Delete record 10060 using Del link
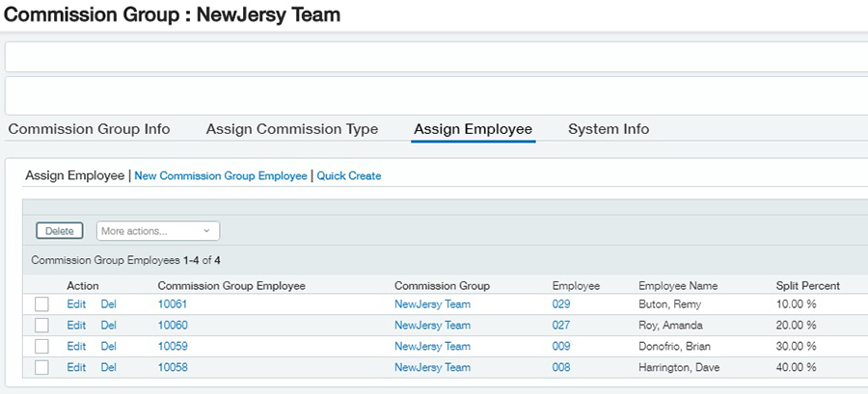 tap(109, 326)
